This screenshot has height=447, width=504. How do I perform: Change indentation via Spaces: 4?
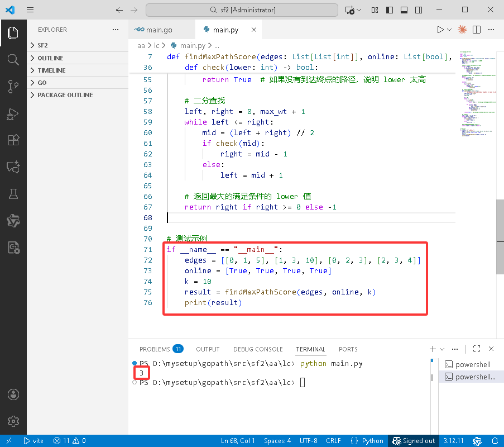tap(277, 440)
